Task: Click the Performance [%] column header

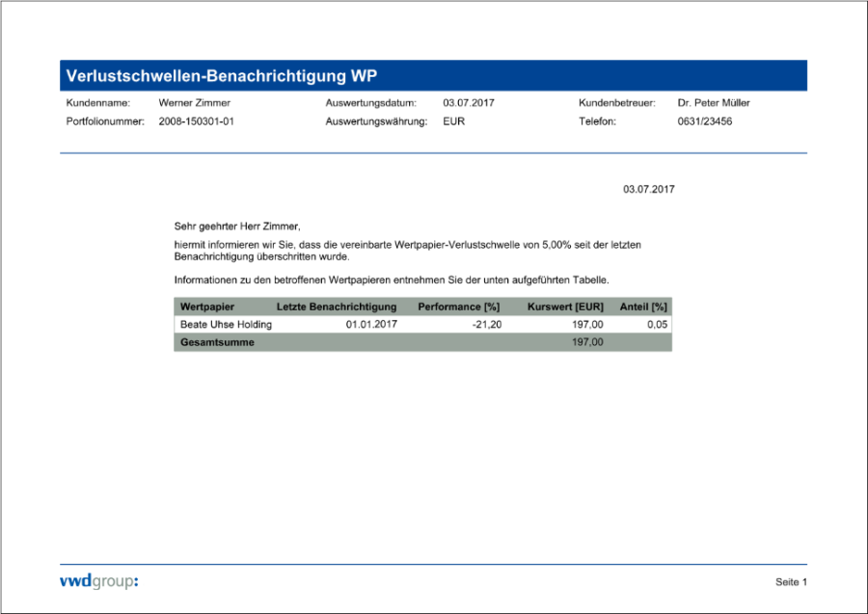Action: 458,307
